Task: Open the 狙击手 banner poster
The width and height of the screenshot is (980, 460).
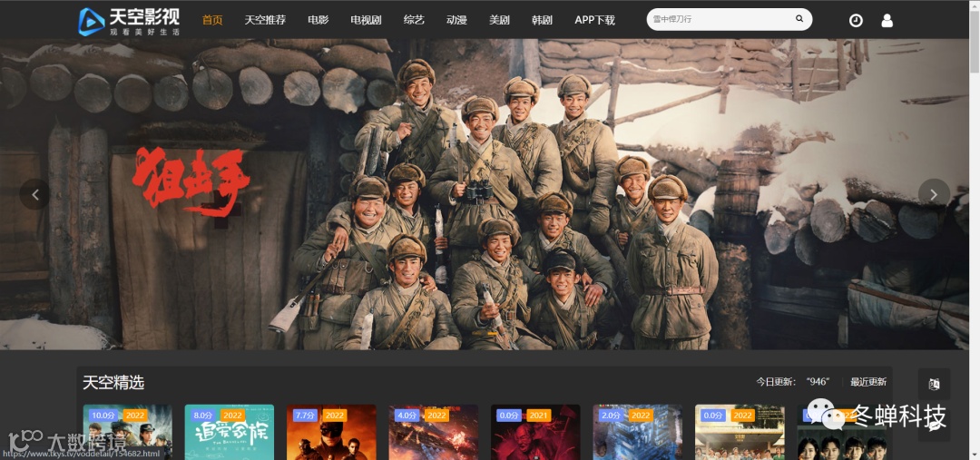Action: [x=484, y=194]
